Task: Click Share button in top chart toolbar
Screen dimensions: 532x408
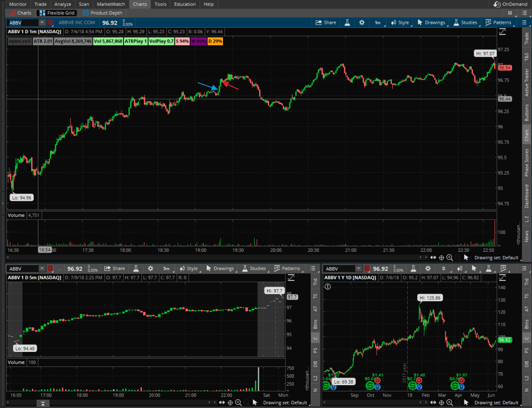Action: pos(326,23)
